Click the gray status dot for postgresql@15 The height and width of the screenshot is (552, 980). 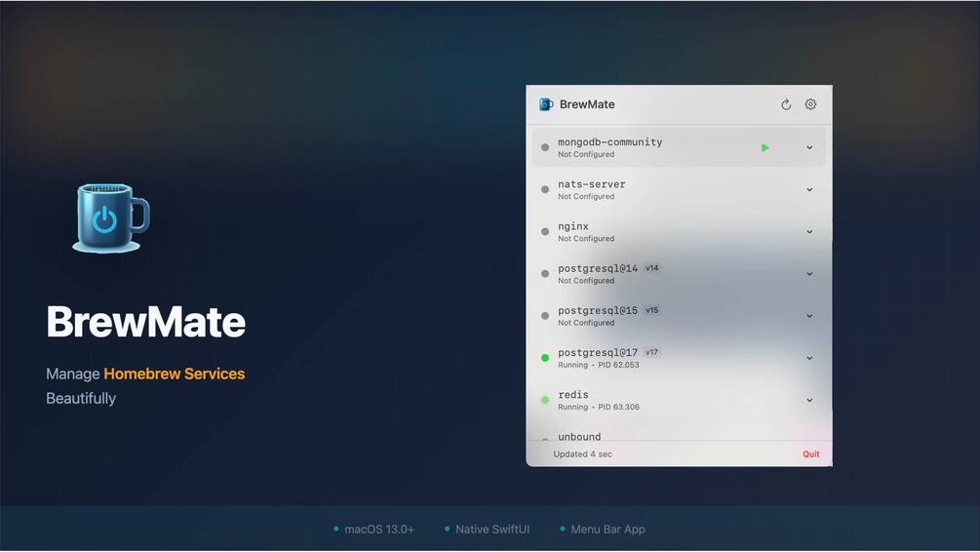pyautogui.click(x=545, y=316)
